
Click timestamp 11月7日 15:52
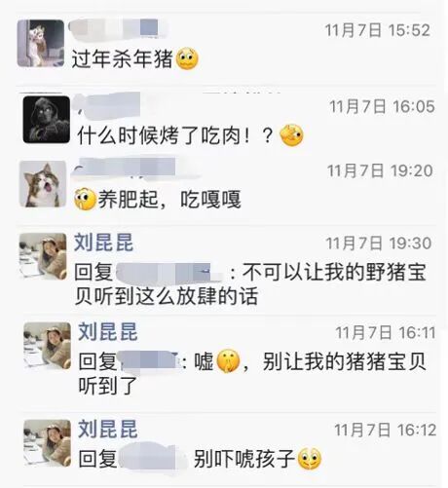378,30
